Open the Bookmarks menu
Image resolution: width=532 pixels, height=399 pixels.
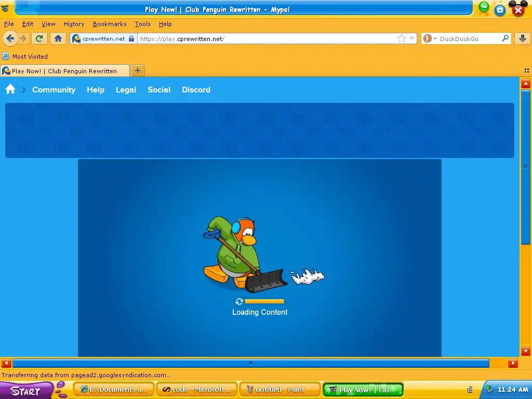coord(110,24)
